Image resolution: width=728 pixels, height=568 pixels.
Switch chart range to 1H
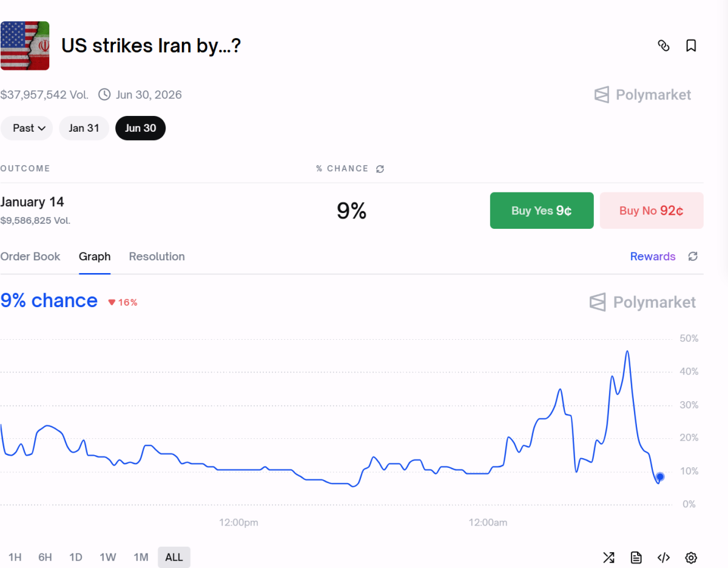(x=15, y=557)
